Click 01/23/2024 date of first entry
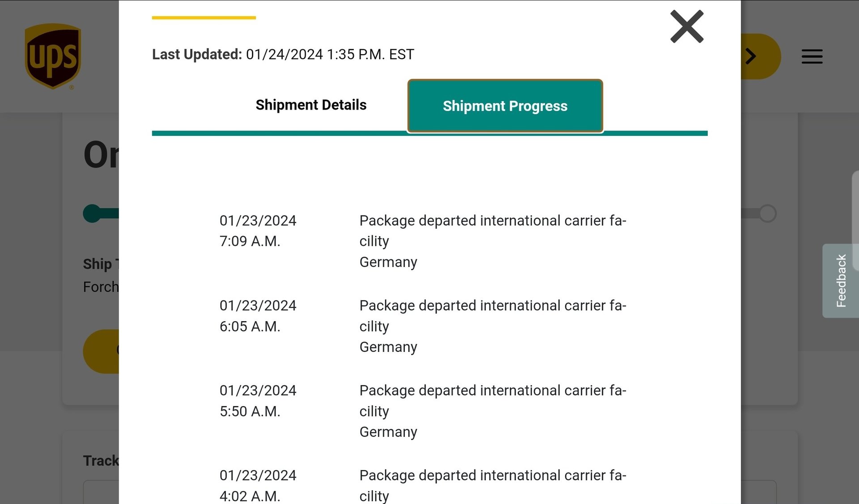Screen dimensions: 859x504 [x=258, y=220]
